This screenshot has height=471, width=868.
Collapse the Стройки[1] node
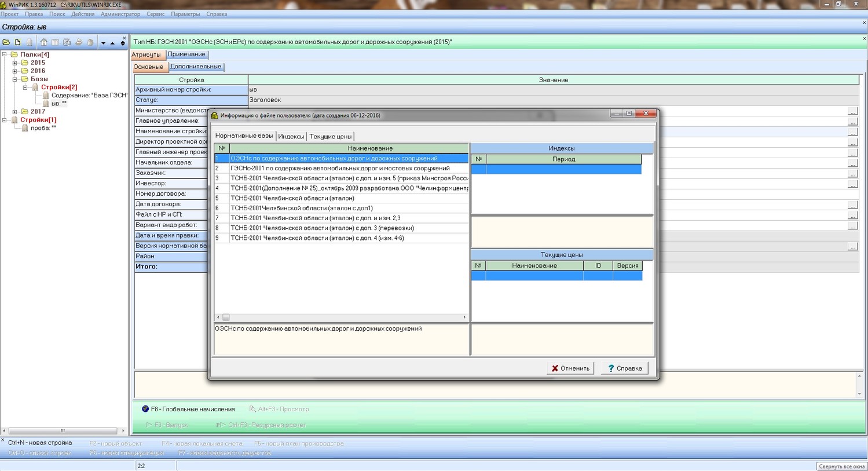(5, 120)
